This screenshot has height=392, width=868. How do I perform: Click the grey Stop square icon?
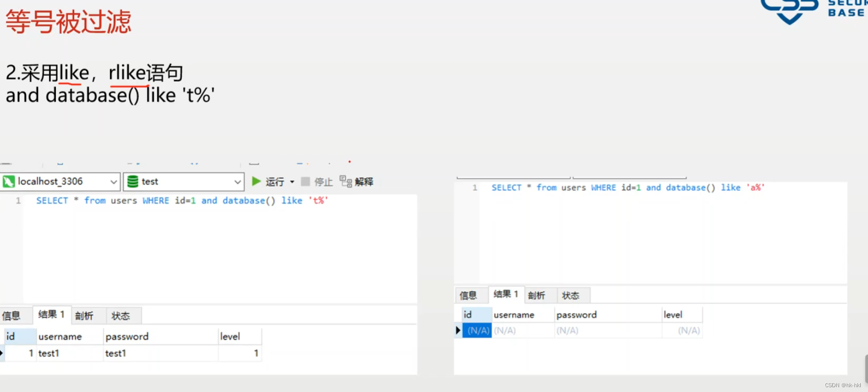[x=305, y=182]
